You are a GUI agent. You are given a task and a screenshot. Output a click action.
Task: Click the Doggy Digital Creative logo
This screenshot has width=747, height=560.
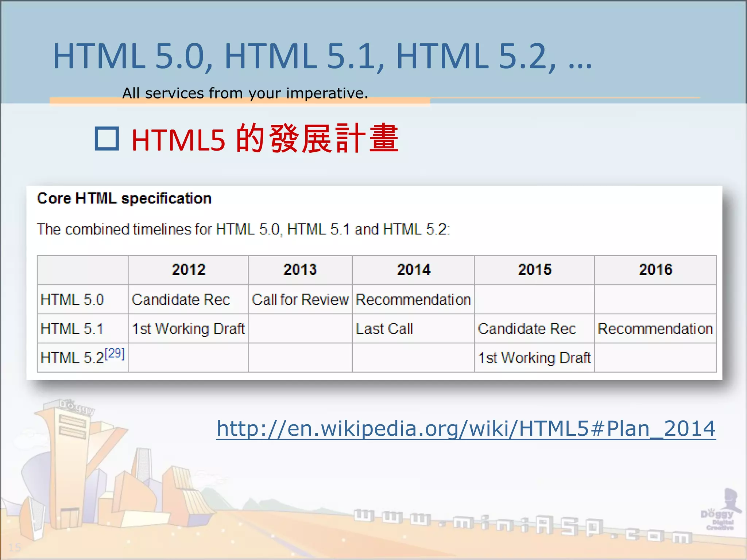point(721,510)
